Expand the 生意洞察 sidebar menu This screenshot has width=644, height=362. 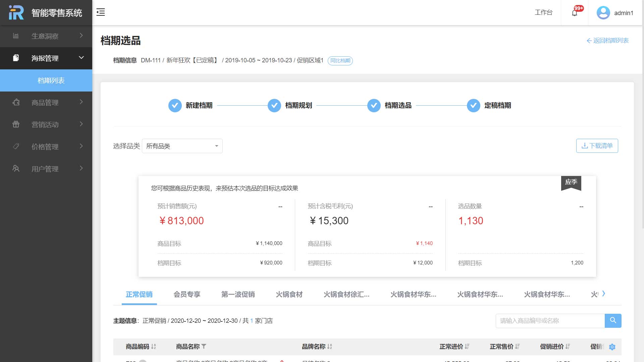click(x=46, y=36)
